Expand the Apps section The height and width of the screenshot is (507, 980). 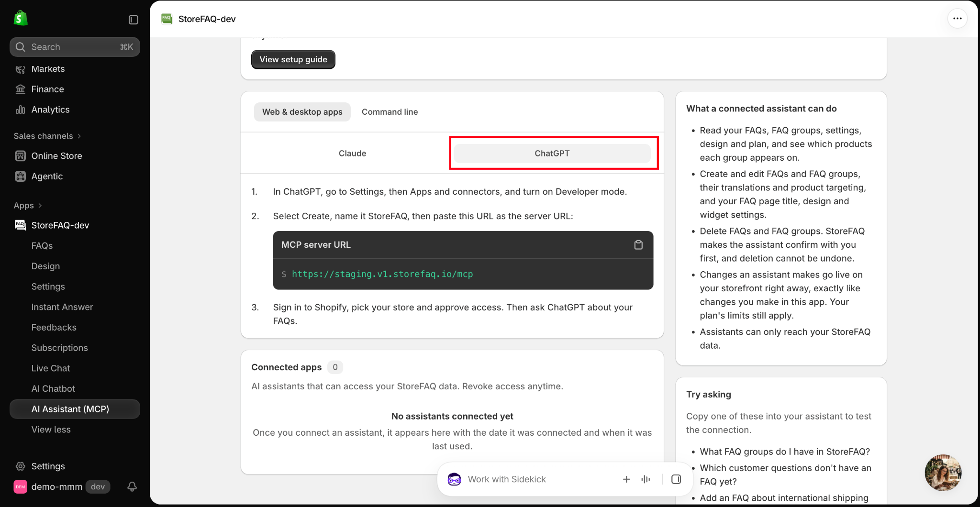tap(28, 206)
